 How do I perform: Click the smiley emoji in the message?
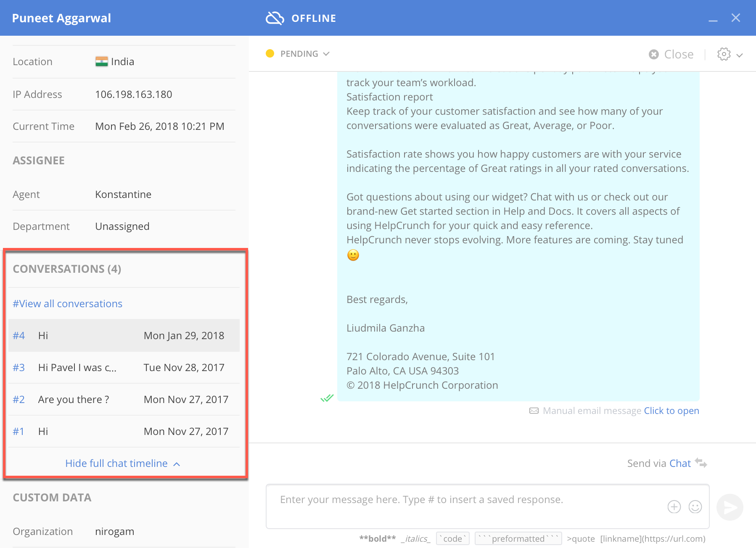click(353, 255)
